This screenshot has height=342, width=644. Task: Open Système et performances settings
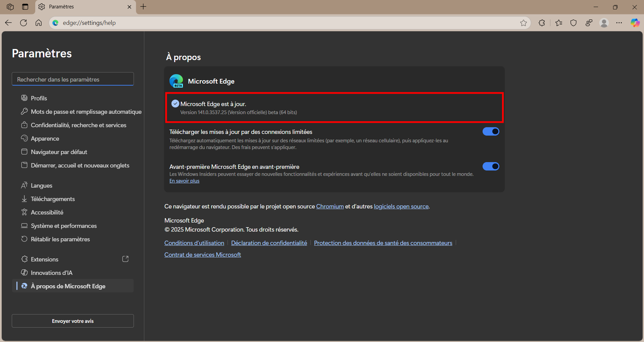point(63,226)
